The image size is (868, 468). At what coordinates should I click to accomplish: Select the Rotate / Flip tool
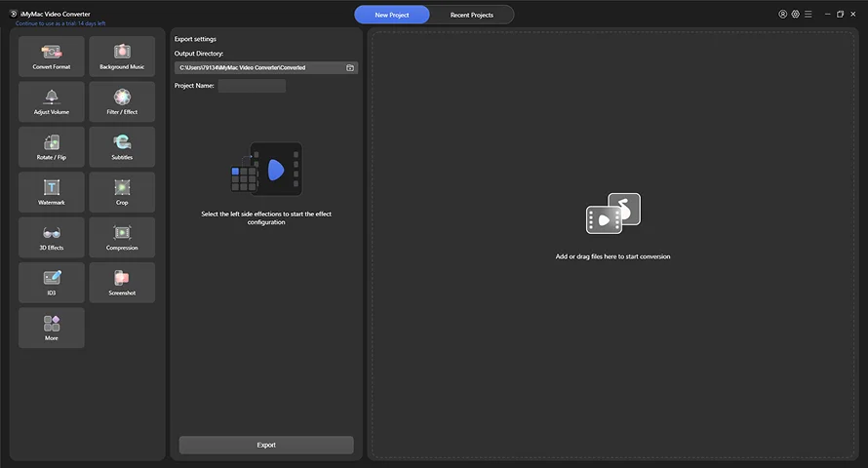(x=52, y=147)
